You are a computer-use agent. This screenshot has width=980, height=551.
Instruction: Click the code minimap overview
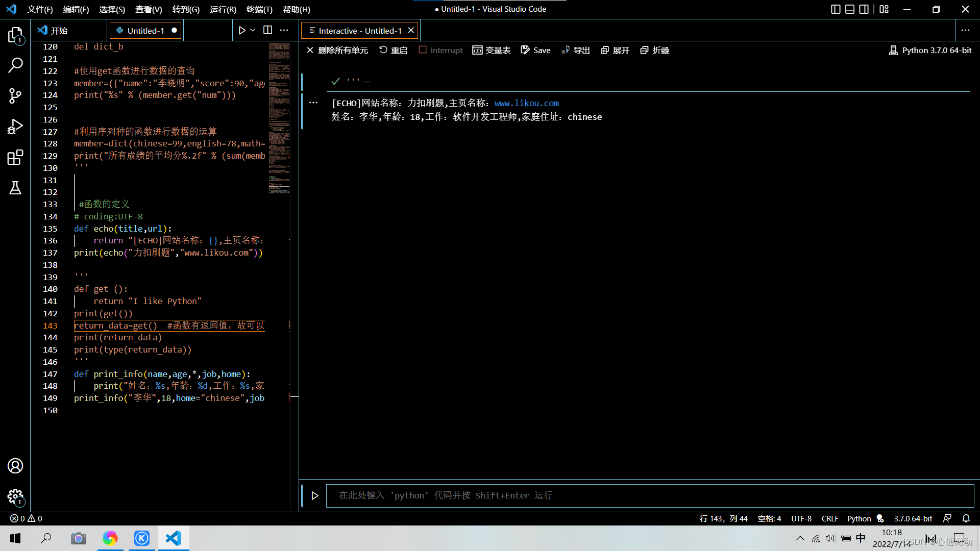279,118
